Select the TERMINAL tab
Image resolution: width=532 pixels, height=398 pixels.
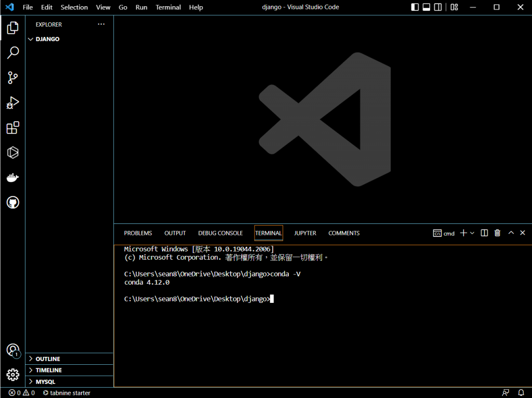click(269, 233)
